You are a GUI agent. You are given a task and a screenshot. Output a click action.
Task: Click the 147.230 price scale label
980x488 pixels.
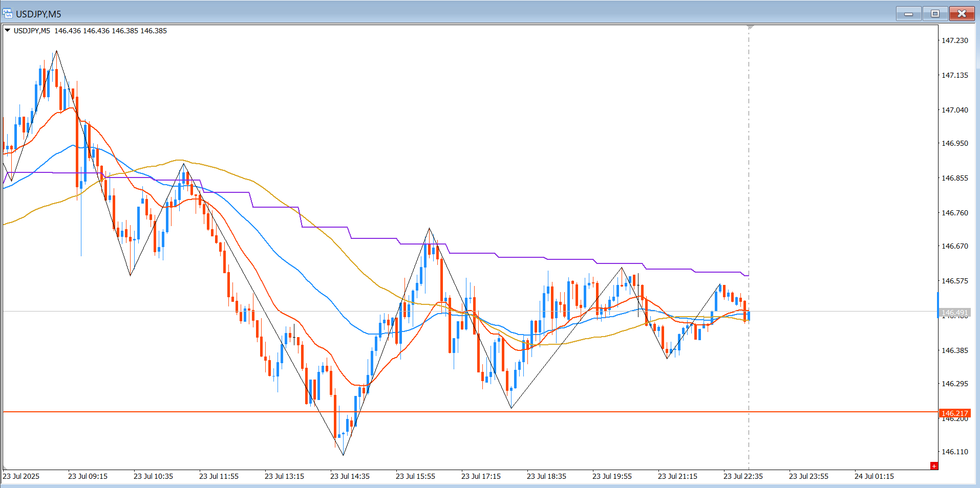[955, 40]
